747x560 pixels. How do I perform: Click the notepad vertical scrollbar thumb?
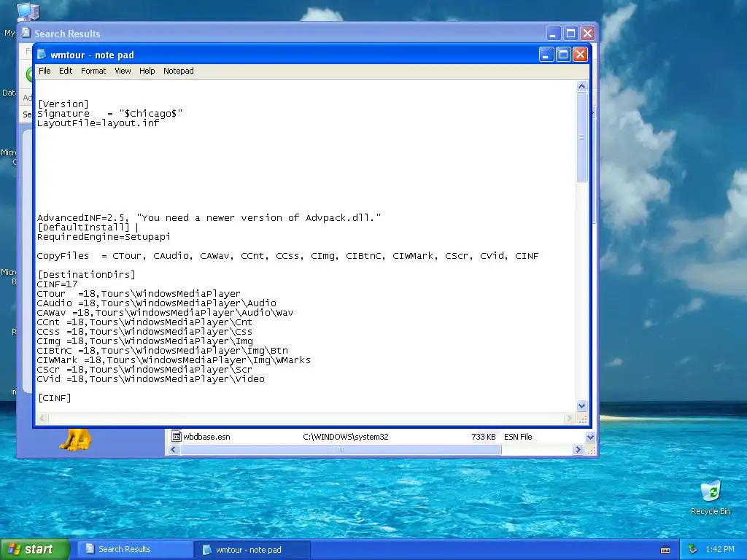tap(581, 137)
